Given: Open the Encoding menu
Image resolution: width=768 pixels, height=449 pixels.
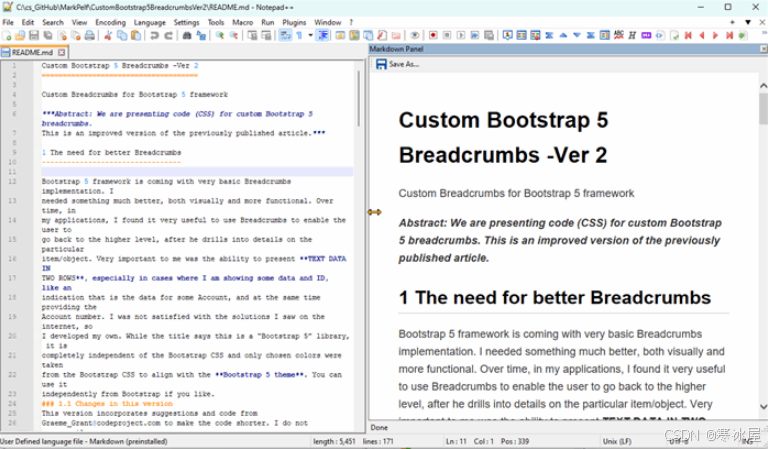Looking at the screenshot, I should coord(110,23).
